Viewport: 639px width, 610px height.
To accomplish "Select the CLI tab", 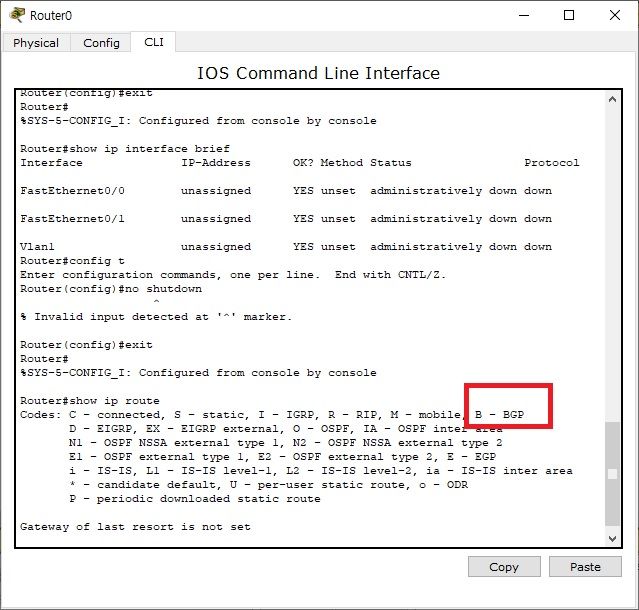I will pos(154,42).
